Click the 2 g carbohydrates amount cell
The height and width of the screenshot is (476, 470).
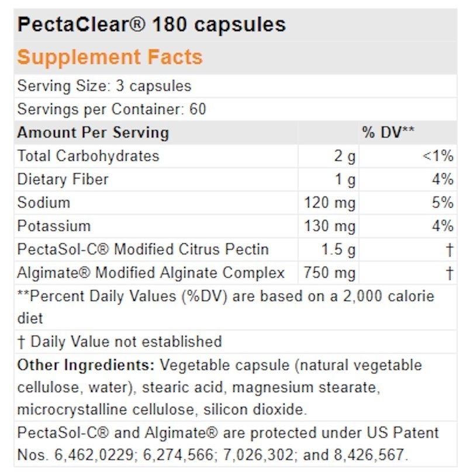point(329,156)
